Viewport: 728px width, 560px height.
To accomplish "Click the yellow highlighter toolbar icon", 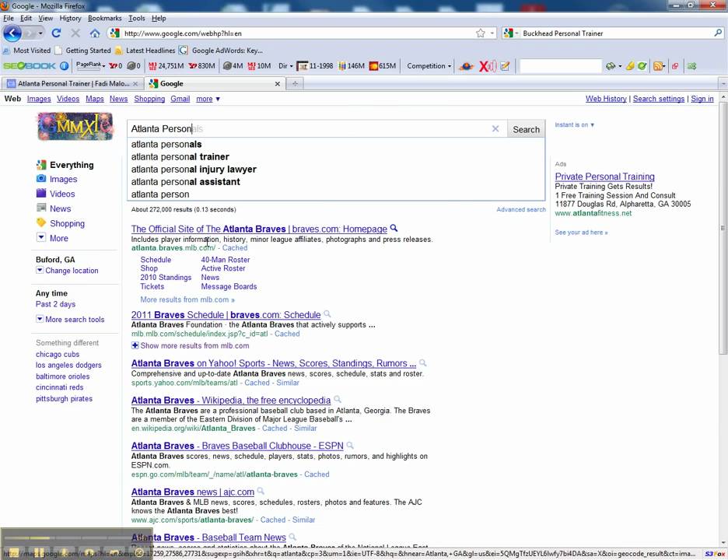I will pyautogui.click(x=629, y=66).
